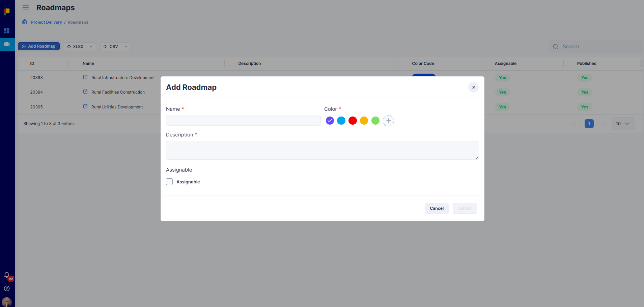Click the disabled Submit button

[465, 208]
